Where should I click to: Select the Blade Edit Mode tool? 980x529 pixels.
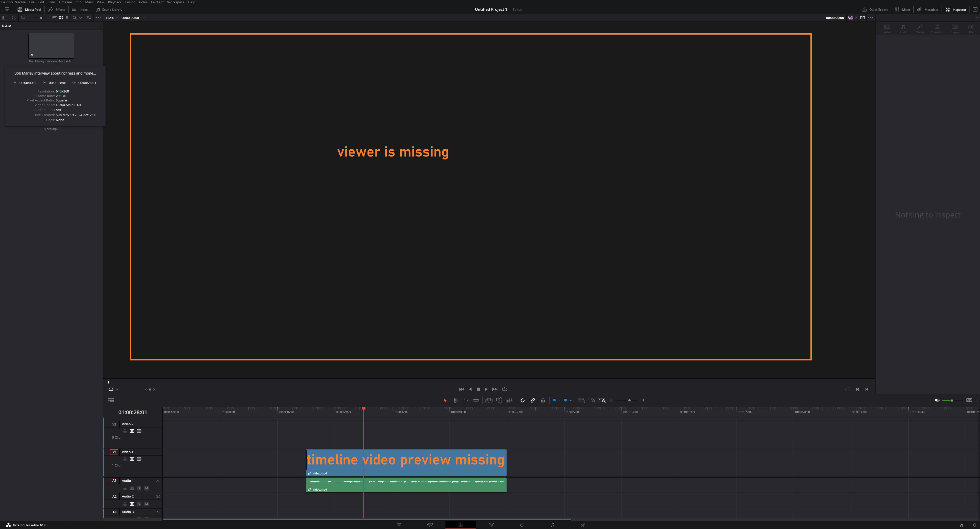click(x=476, y=400)
